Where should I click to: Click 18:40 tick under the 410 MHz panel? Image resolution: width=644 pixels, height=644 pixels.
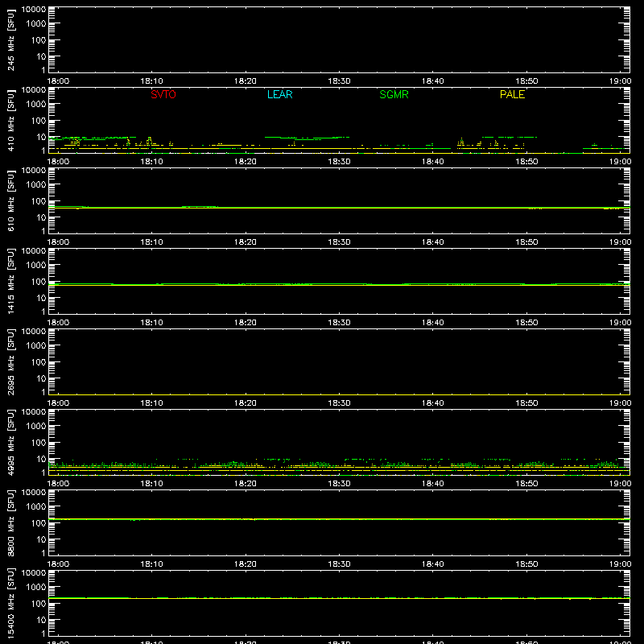(x=433, y=162)
